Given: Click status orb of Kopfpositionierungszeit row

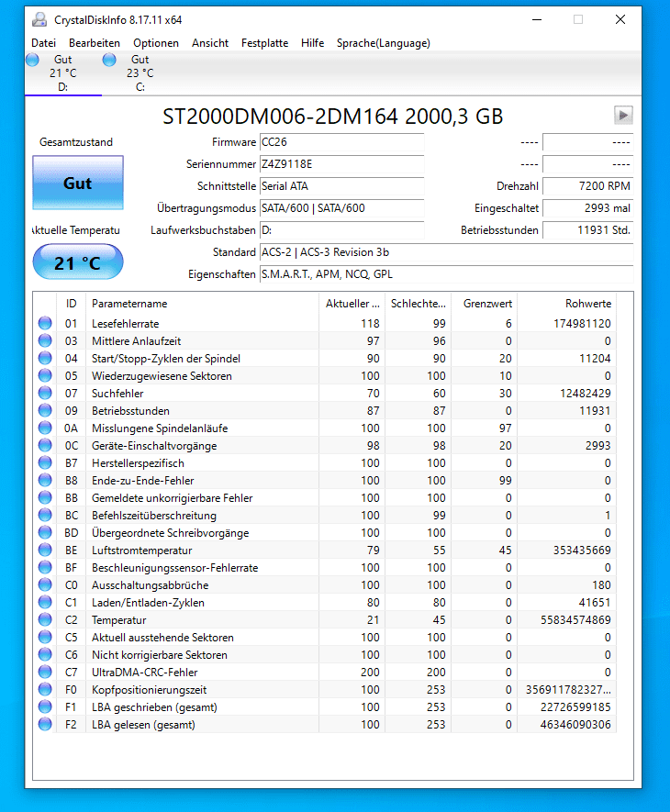Looking at the screenshot, I should point(45,689).
